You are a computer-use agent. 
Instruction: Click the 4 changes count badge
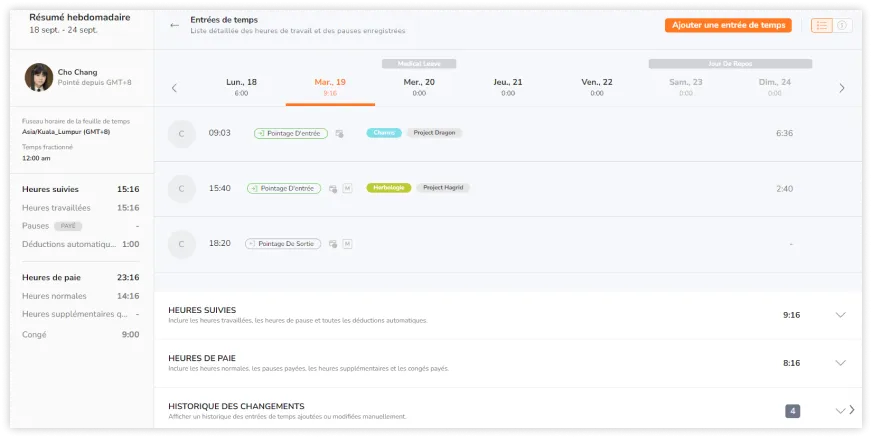point(792,410)
